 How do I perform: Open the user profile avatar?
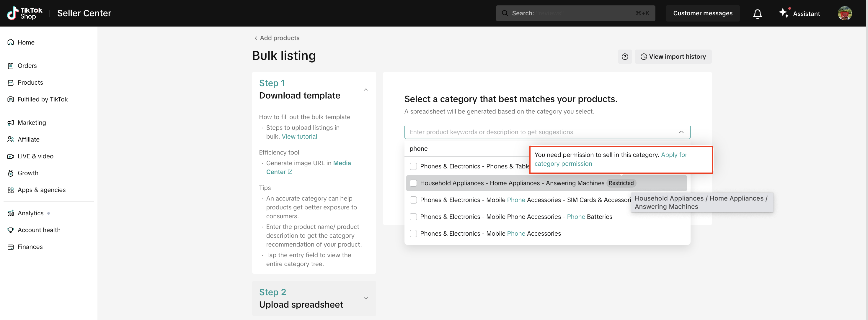click(844, 13)
